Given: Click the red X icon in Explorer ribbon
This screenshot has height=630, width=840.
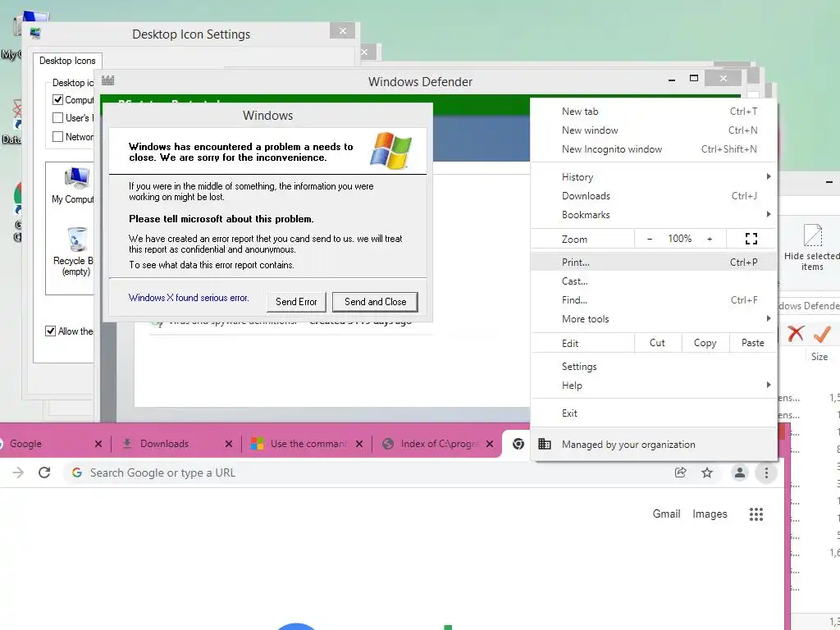Looking at the screenshot, I should click(x=796, y=334).
